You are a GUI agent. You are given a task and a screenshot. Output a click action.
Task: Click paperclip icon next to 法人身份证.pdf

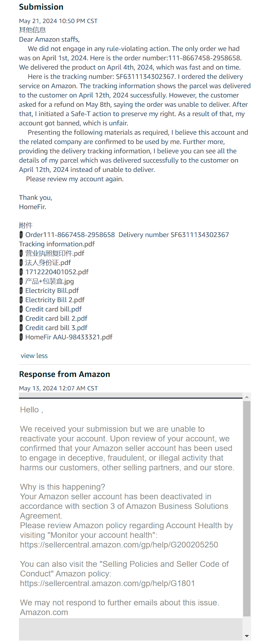pos(21,263)
